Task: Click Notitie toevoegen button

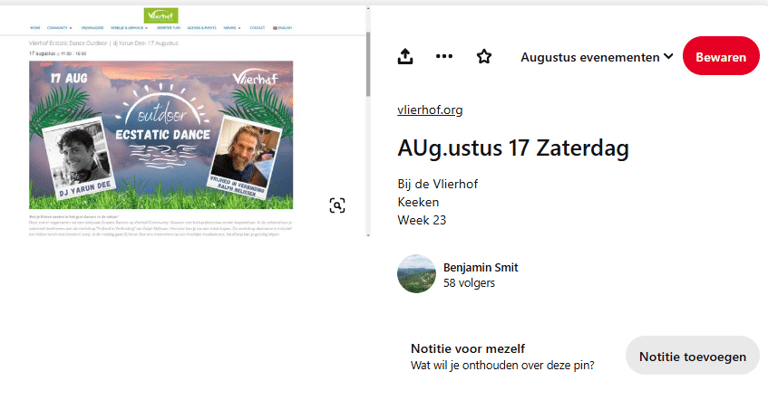Action: 693,356
